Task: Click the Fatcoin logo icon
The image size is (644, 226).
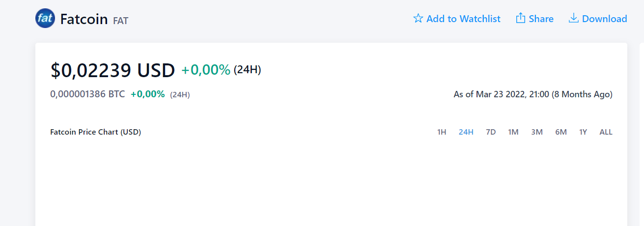Action: click(x=45, y=18)
